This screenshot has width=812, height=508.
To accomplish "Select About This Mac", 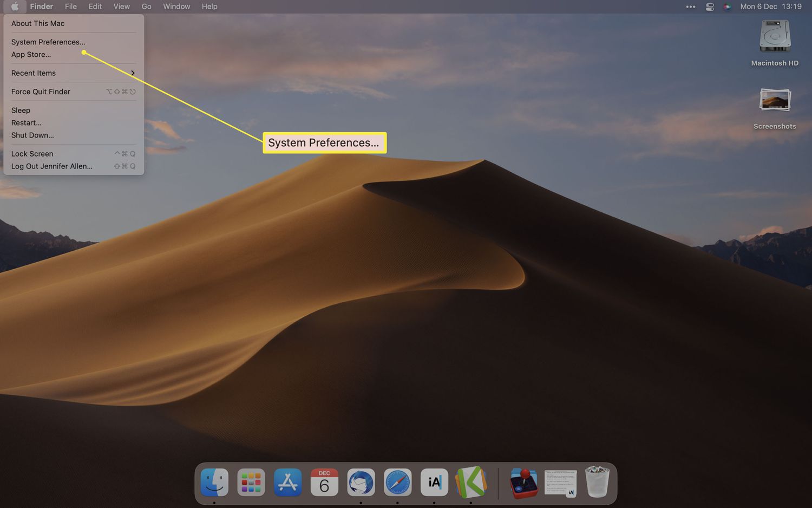I will [x=38, y=23].
